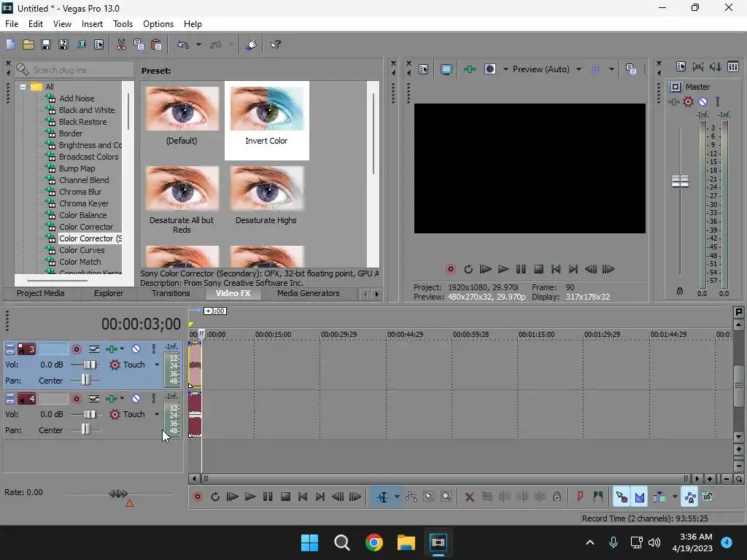Click the Windows Search taskbar icon

tap(342, 542)
